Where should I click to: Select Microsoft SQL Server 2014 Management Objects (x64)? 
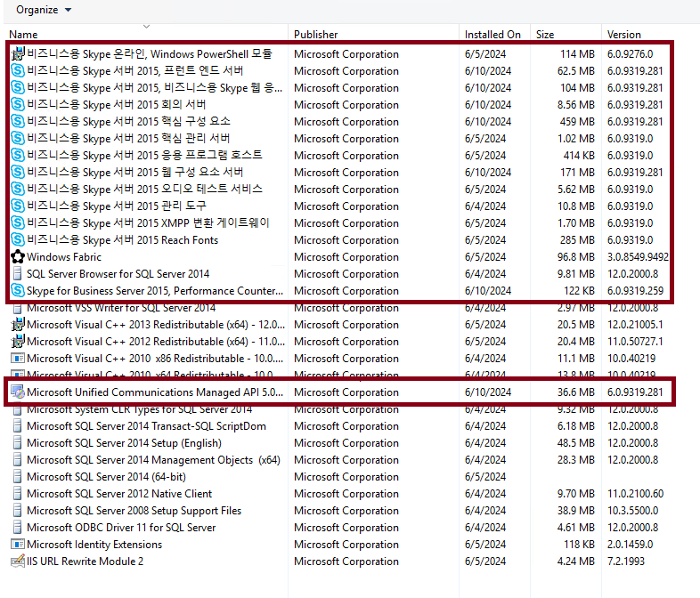tap(153, 460)
